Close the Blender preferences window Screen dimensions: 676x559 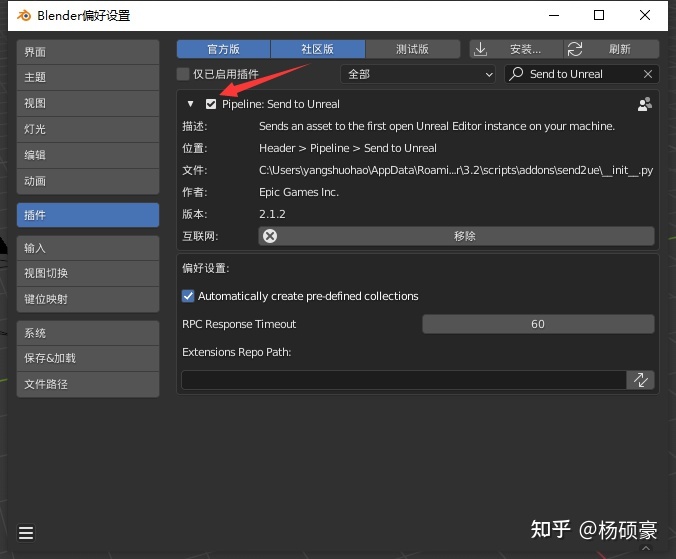click(645, 16)
